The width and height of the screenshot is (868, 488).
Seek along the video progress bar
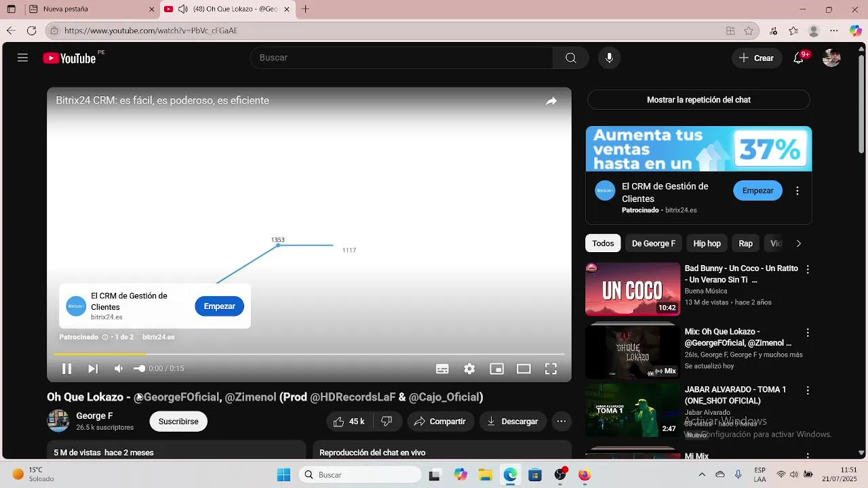(309, 354)
